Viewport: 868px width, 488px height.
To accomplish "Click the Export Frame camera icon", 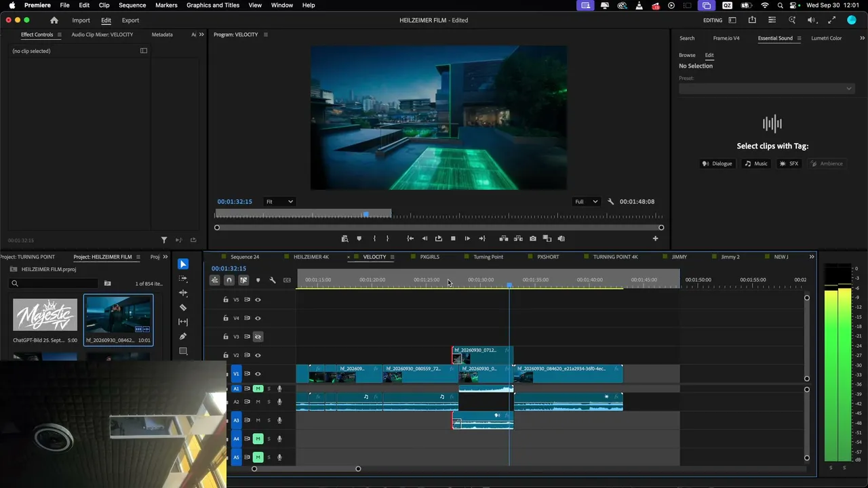I will [533, 239].
